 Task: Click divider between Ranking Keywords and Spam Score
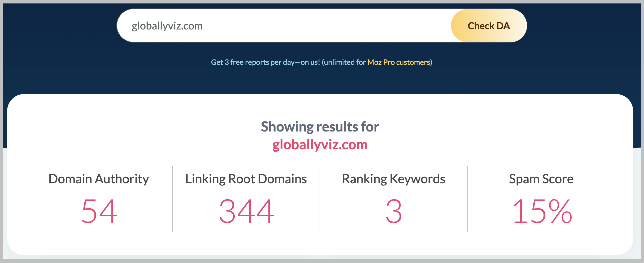pyautogui.click(x=467, y=199)
